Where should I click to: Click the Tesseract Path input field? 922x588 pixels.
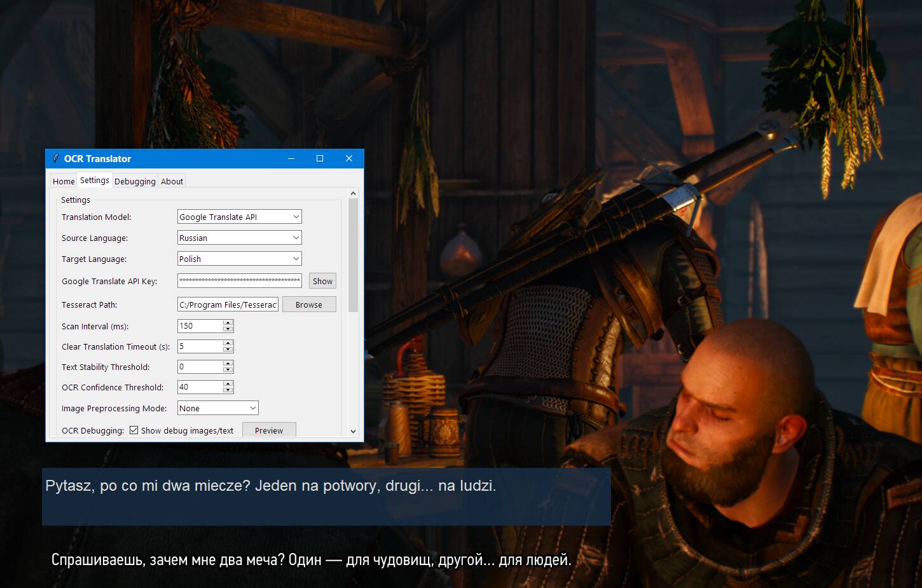pos(228,304)
